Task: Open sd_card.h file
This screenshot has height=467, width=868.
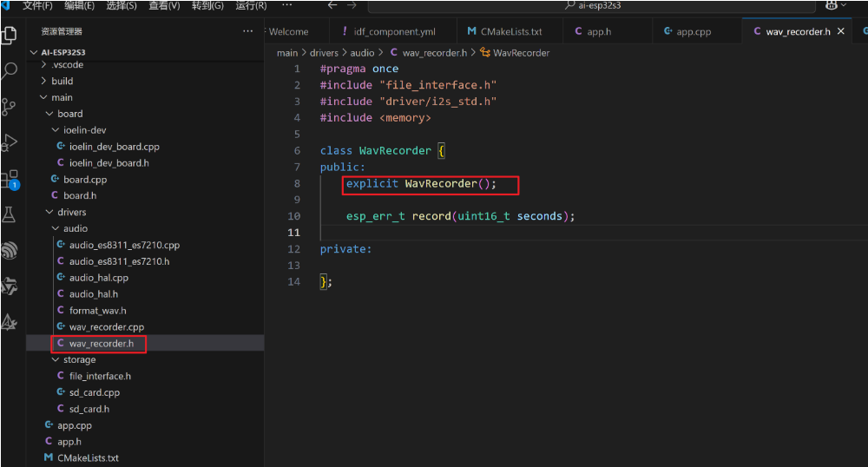Action: click(145, 409)
